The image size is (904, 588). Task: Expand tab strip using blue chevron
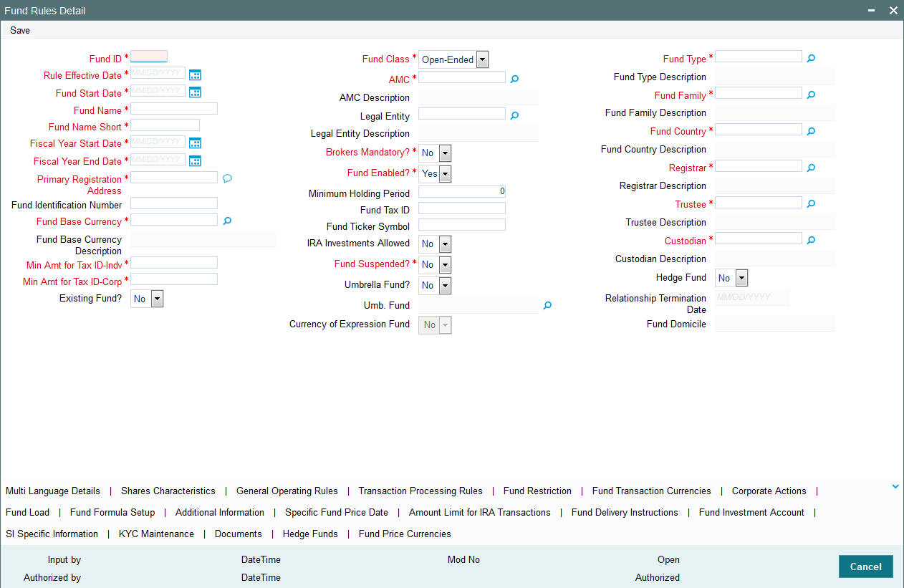click(x=895, y=486)
